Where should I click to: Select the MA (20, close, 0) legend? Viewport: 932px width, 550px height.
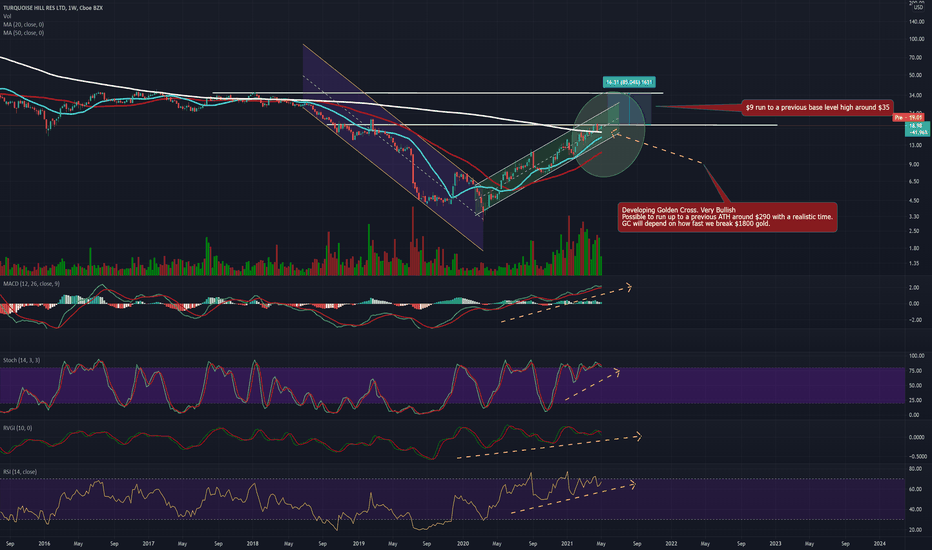23,24
